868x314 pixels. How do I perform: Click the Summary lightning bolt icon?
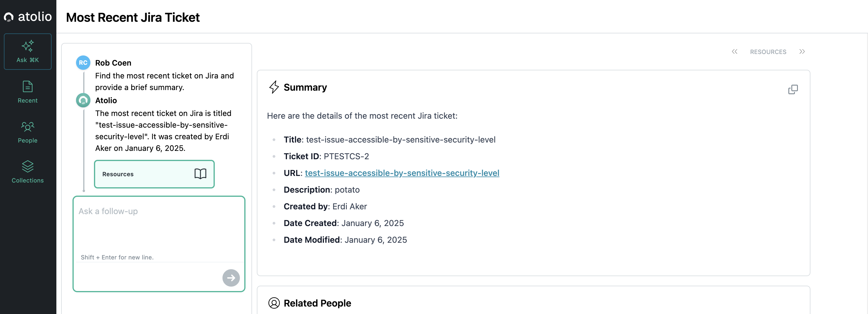[274, 87]
